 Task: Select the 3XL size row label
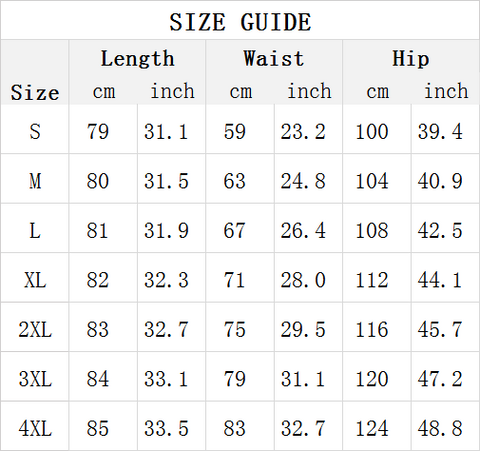coord(35,379)
